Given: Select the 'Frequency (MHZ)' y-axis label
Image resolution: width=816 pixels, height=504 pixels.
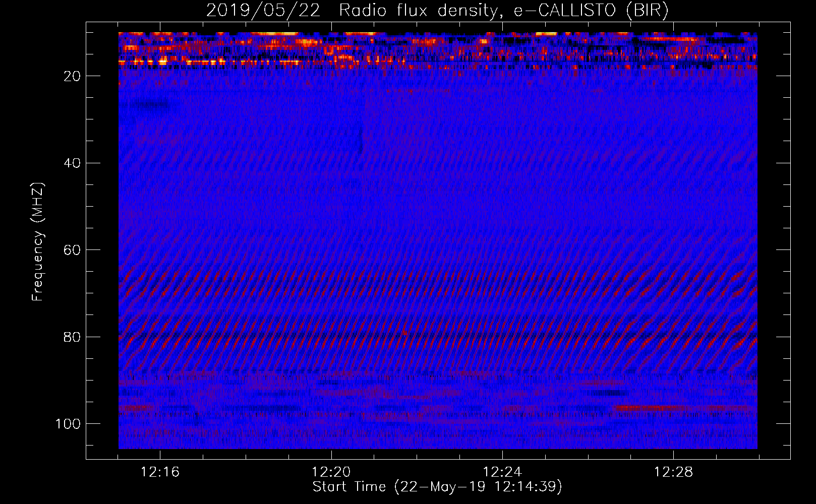Looking at the screenshot, I should pos(38,242).
